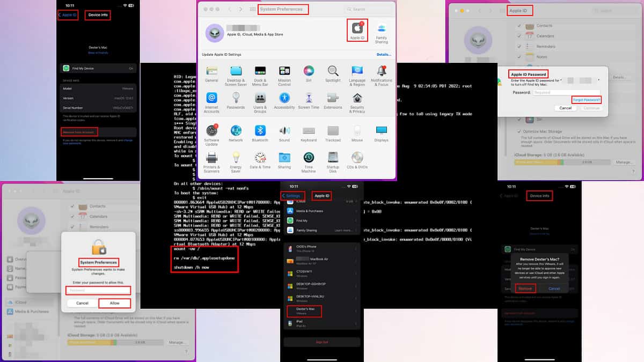Open Security & Privacy preferences
Image resolution: width=644 pixels, height=362 pixels.
pos(357,102)
